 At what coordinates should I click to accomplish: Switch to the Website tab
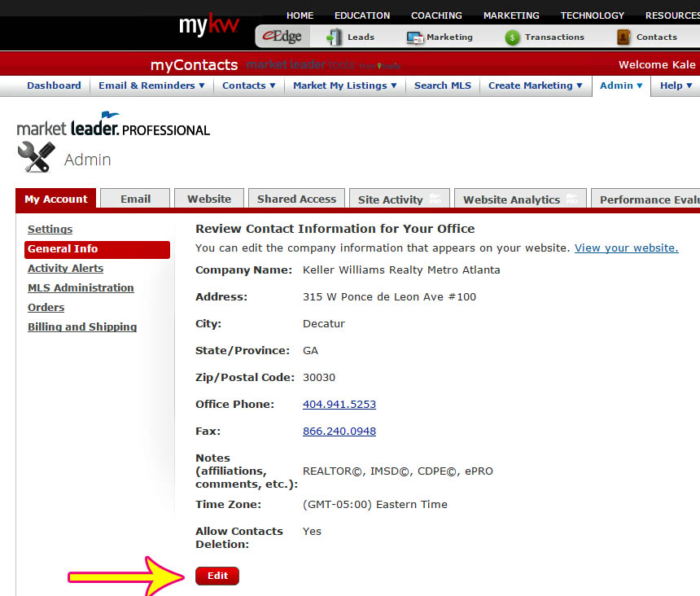point(209,199)
